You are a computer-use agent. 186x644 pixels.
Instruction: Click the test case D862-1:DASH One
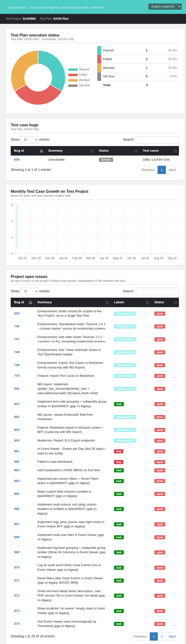tap(156, 159)
